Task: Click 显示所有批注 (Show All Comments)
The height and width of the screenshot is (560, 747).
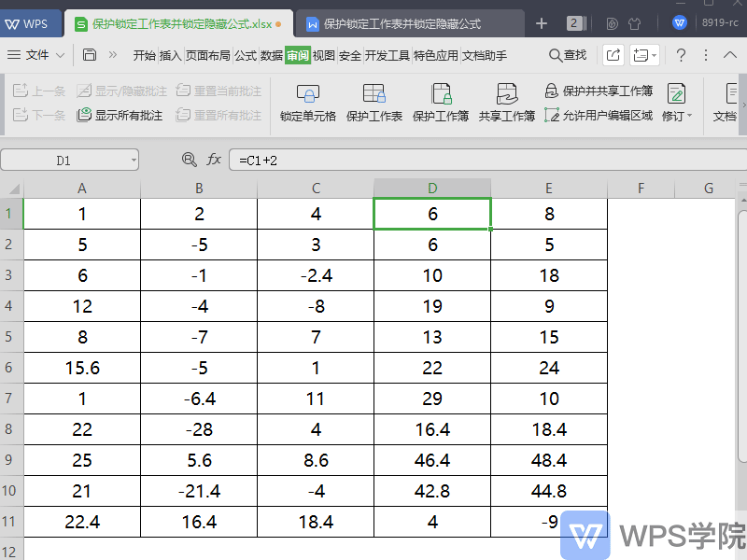Action: coord(120,115)
